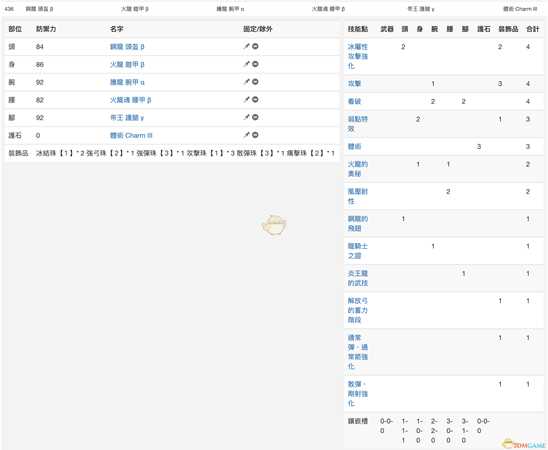Open the 攻擊 skill link
The width and height of the screenshot is (548, 450).
pos(354,84)
